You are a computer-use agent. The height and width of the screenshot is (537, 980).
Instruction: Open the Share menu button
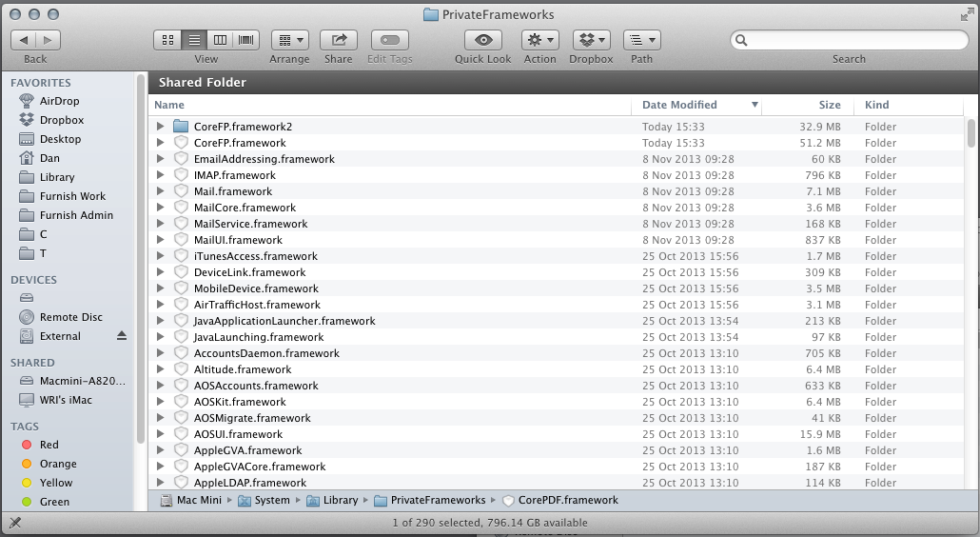click(339, 40)
